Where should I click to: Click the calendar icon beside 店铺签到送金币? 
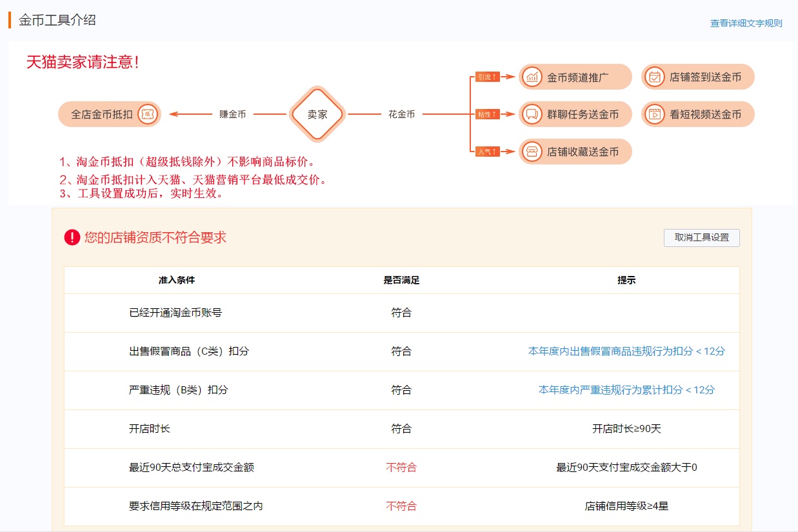655,77
